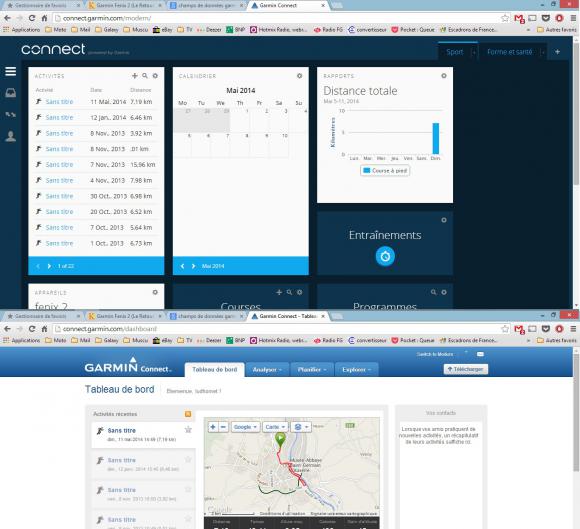Go to next month in calendar footer
Screen dimensions: 580x529
pos(193,266)
